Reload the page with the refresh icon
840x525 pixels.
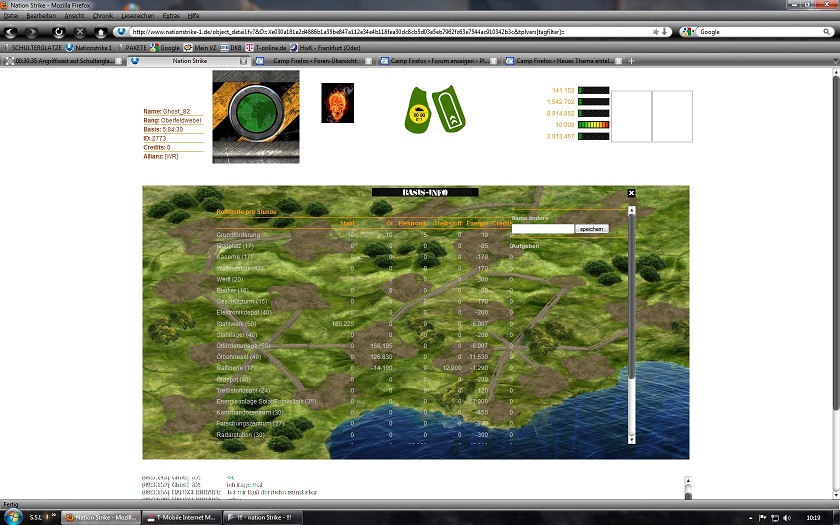(58, 32)
